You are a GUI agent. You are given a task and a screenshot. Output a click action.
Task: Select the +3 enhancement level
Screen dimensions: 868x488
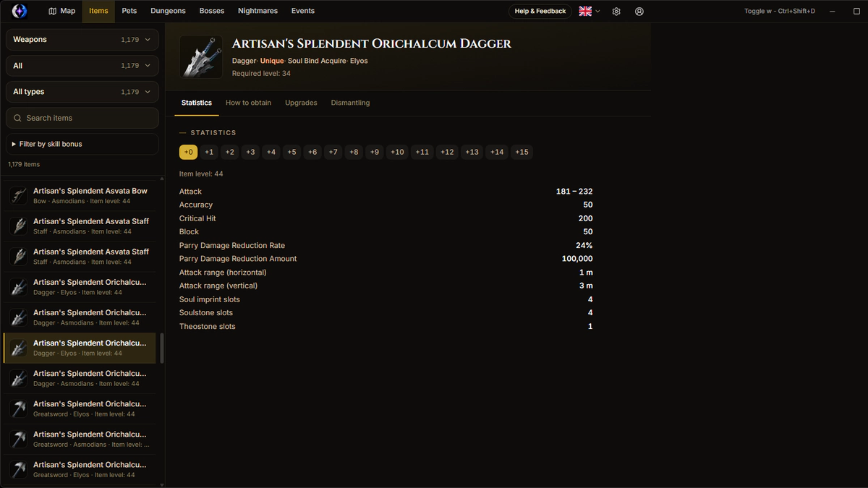[x=250, y=152]
